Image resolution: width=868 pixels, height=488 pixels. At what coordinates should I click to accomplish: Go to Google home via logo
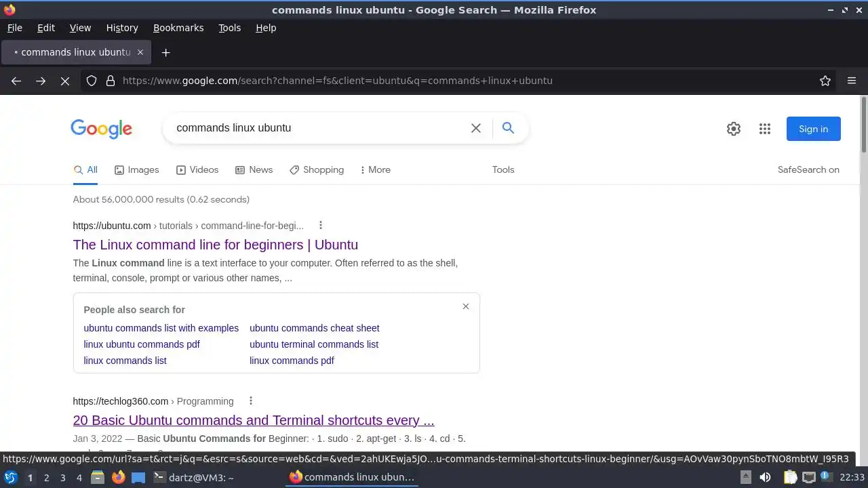click(x=101, y=129)
